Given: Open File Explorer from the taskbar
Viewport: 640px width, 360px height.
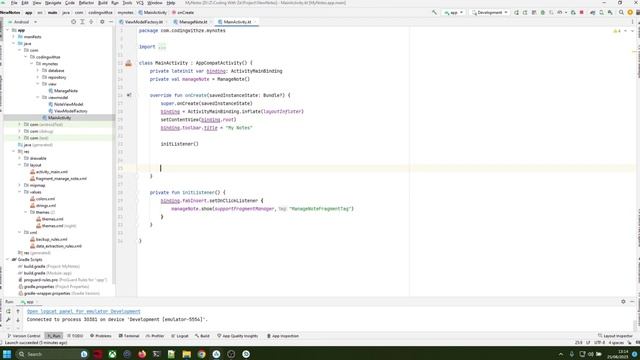Looking at the screenshot, I should click(x=187, y=354).
